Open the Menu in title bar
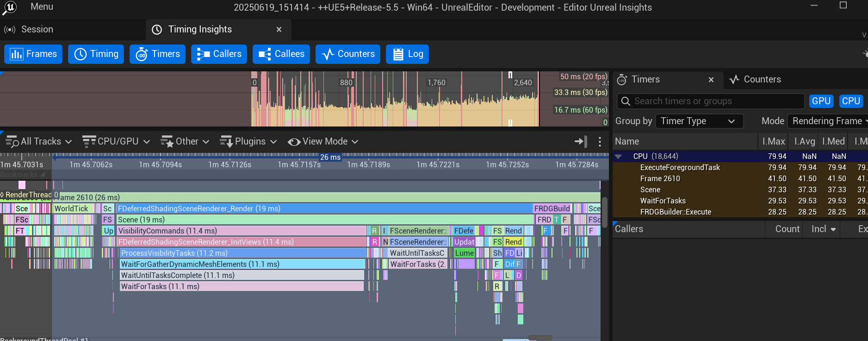The width and height of the screenshot is (868, 341). tap(42, 7)
